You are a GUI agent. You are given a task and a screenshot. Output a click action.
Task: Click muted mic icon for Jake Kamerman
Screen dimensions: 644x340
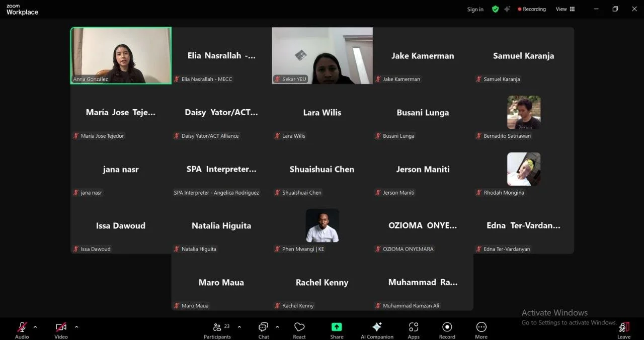(x=378, y=79)
